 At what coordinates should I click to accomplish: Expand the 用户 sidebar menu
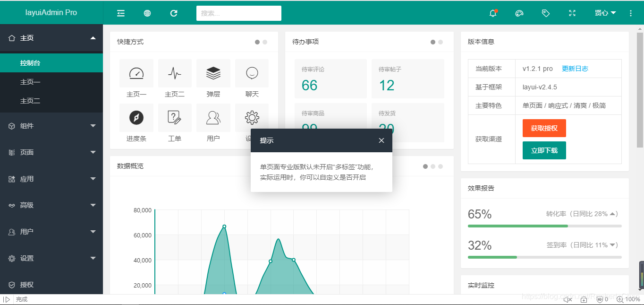(51, 232)
